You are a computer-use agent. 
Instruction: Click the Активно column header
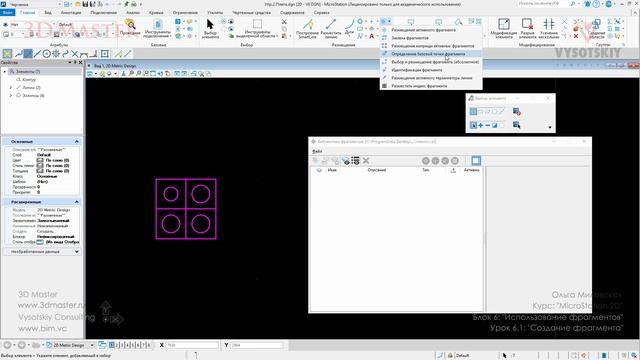coord(471,170)
